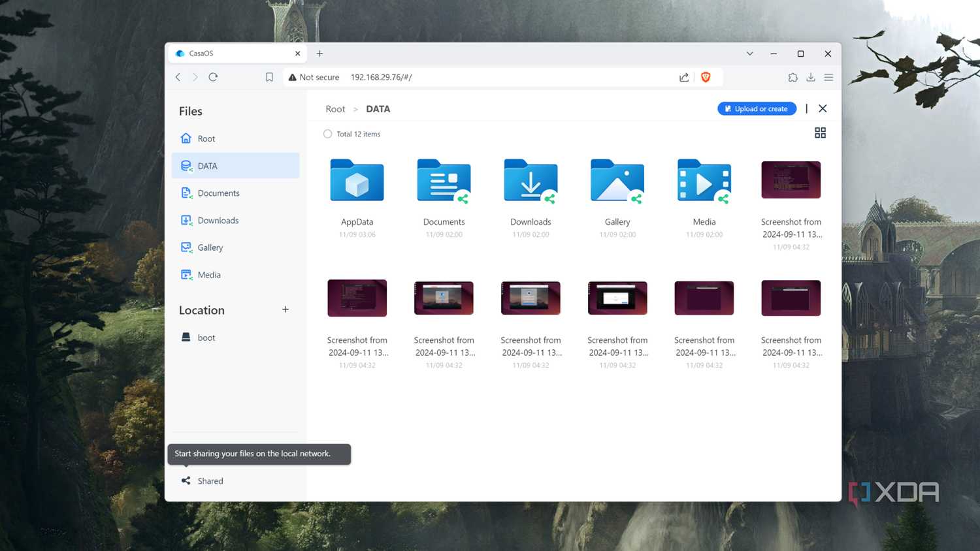Open the AppData folder icon
Image resolution: width=980 pixels, height=551 pixels.
pyautogui.click(x=357, y=180)
